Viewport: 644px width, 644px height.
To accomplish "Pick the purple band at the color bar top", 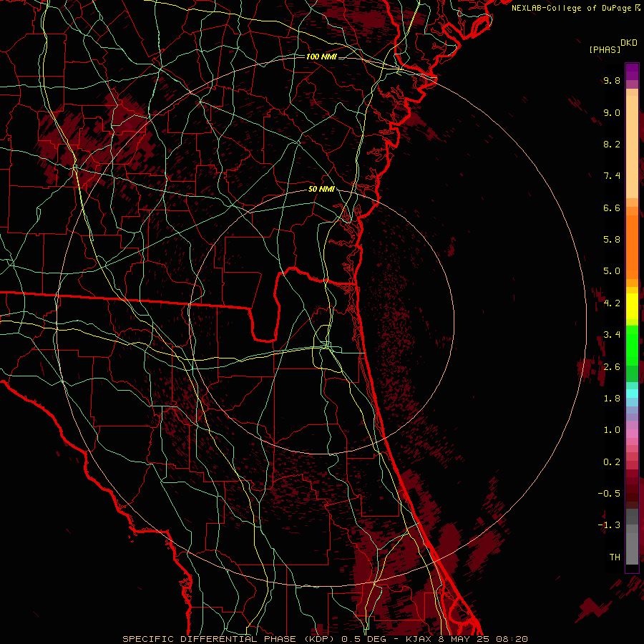I will 632,72.
